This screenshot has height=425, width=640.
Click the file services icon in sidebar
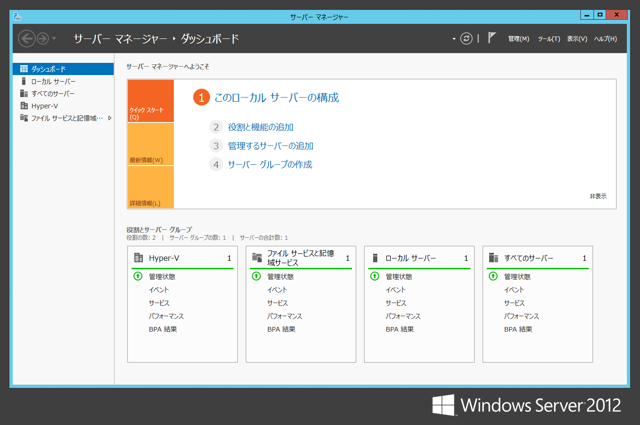[24, 118]
